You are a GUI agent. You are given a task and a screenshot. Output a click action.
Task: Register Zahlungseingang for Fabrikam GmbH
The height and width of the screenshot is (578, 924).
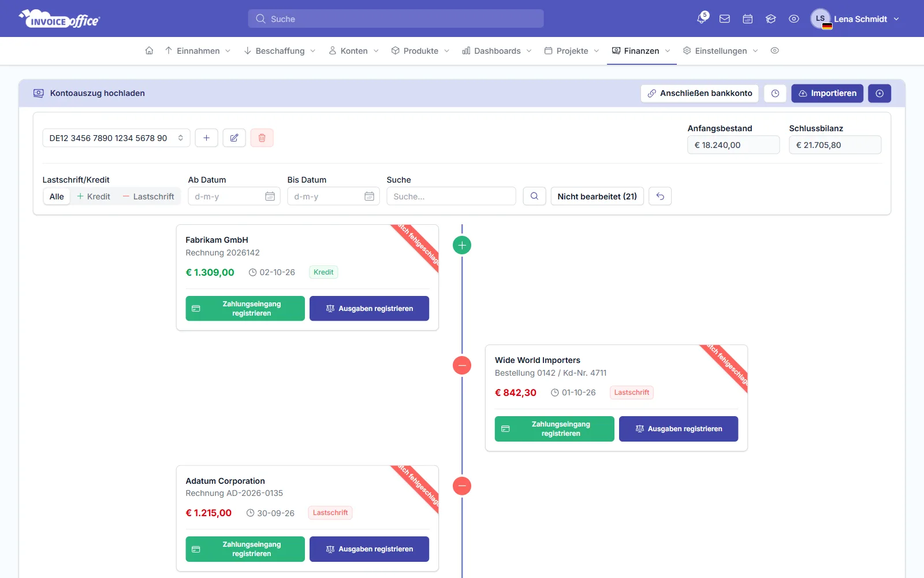coord(245,308)
